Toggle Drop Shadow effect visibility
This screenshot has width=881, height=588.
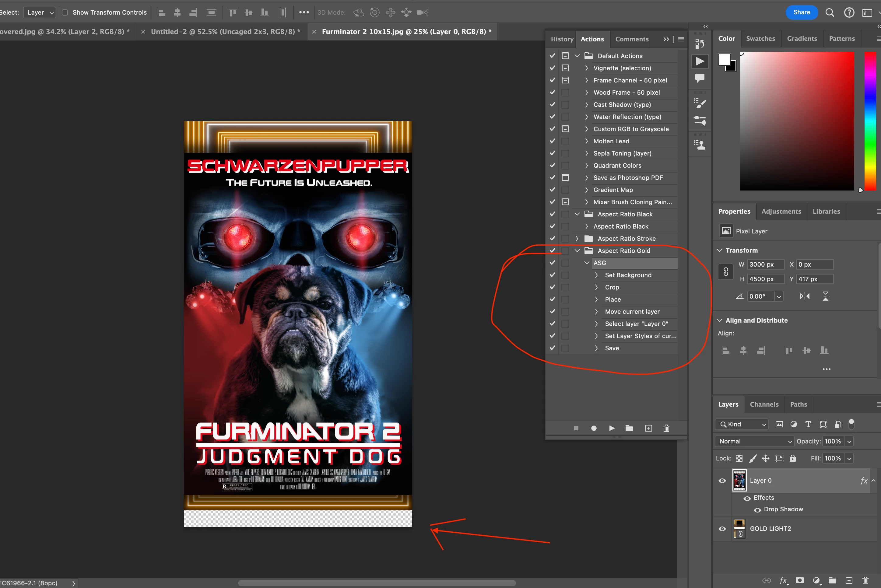757,509
